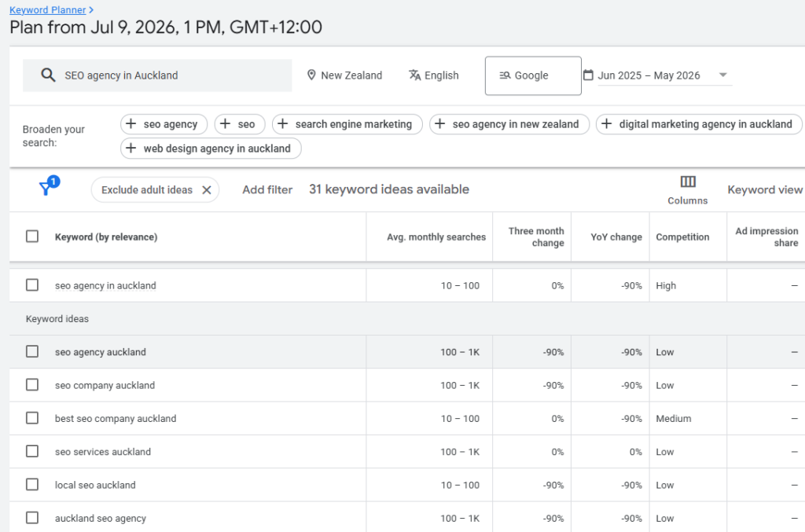
Task: Add the search engine marketing chip
Action: point(347,124)
